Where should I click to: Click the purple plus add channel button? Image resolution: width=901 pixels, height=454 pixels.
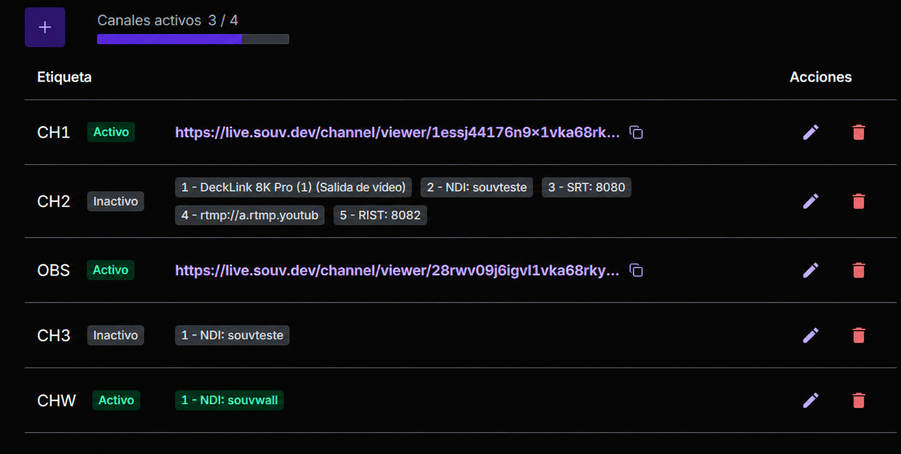[x=45, y=27]
